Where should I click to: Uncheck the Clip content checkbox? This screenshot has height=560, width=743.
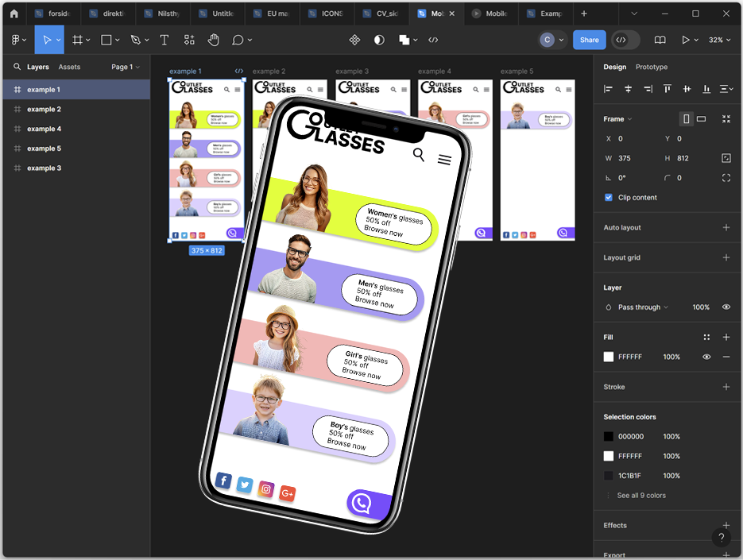click(x=609, y=198)
